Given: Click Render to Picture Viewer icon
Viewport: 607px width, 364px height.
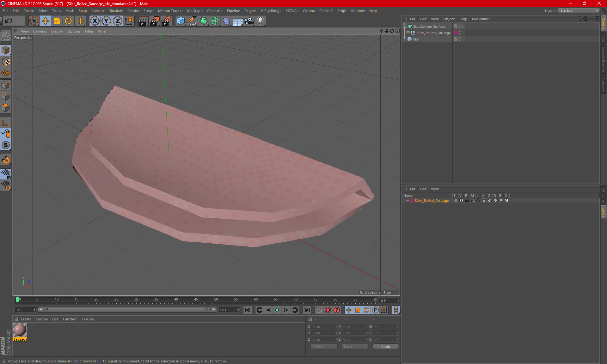Looking at the screenshot, I should tap(155, 21).
